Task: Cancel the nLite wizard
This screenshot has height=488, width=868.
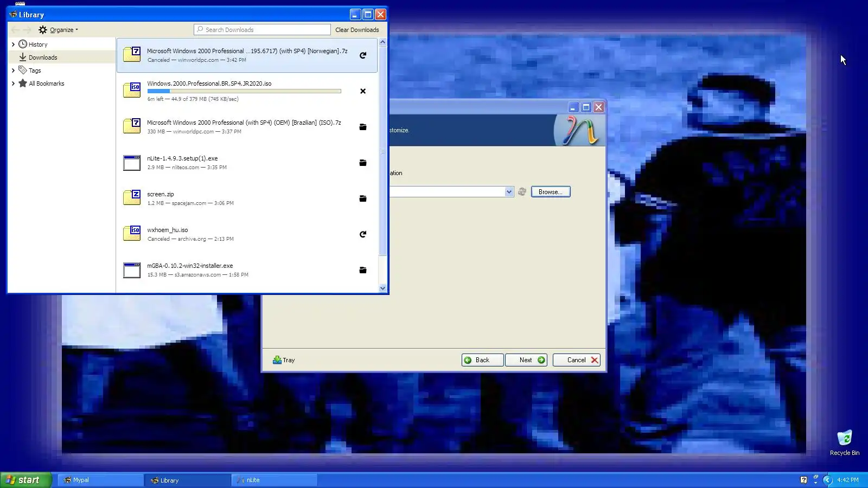Action: pos(577,360)
